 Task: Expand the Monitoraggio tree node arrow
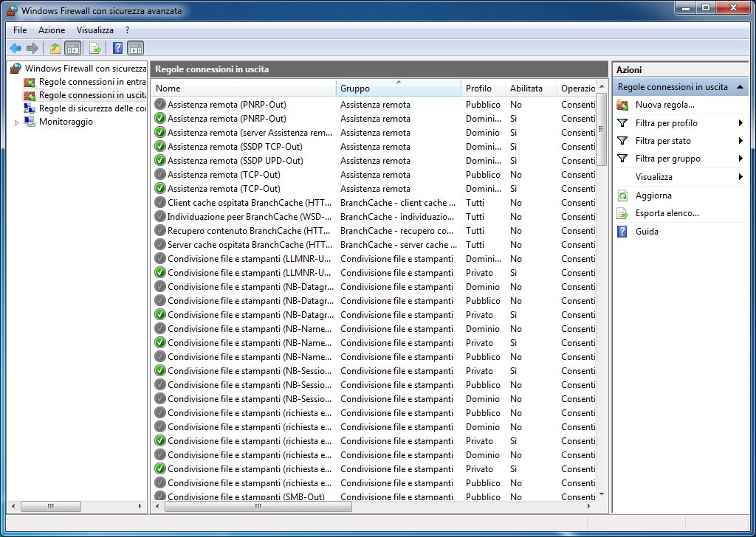pyautogui.click(x=17, y=122)
